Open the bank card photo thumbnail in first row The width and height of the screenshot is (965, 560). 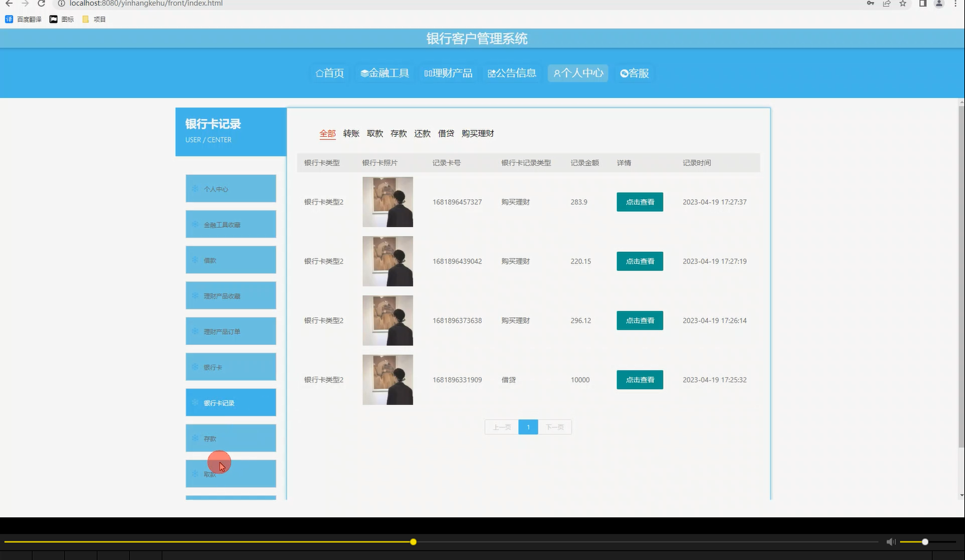388,202
